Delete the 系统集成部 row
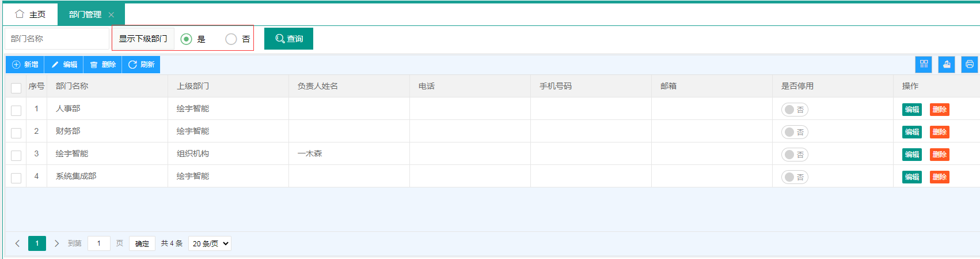Image resolution: width=980 pixels, height=259 pixels. point(939,177)
